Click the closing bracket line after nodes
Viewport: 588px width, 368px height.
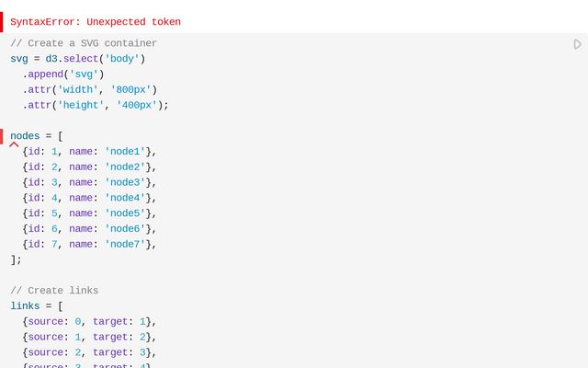click(x=17, y=259)
